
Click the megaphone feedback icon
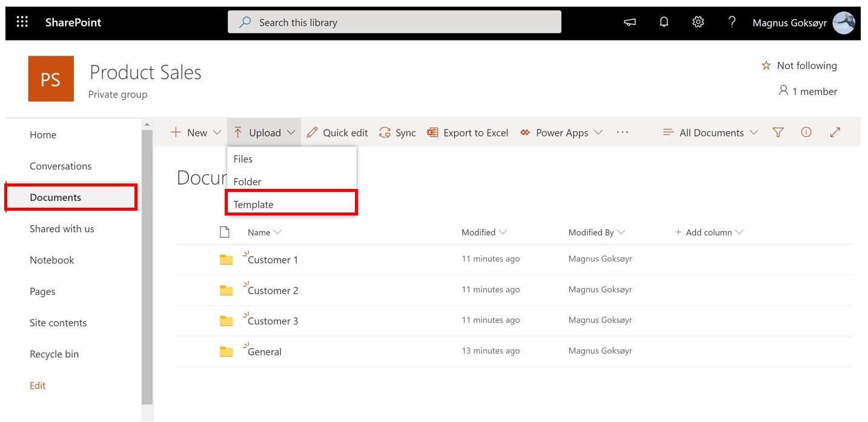tap(630, 22)
